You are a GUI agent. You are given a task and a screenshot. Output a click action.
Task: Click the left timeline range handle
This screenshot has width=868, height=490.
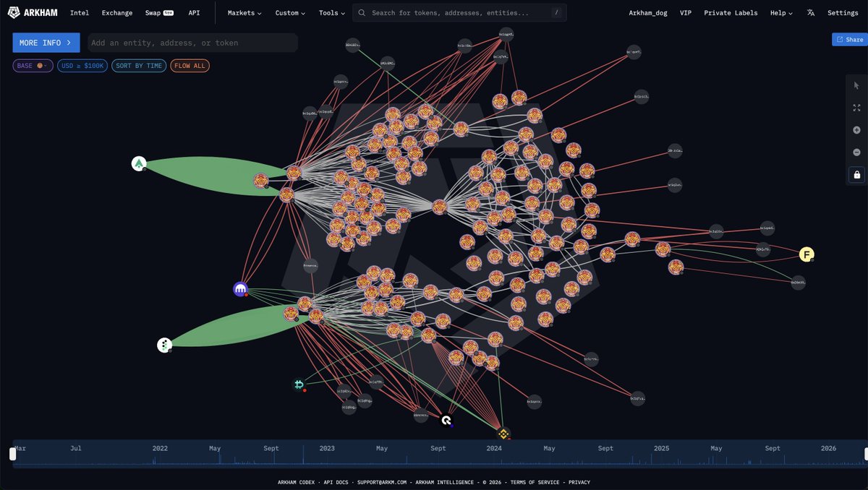(x=12, y=454)
